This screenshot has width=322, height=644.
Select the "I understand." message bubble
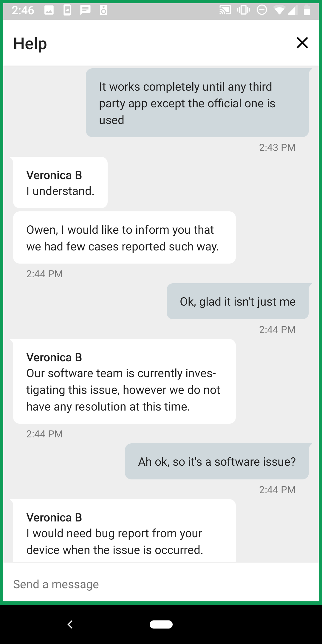60,183
